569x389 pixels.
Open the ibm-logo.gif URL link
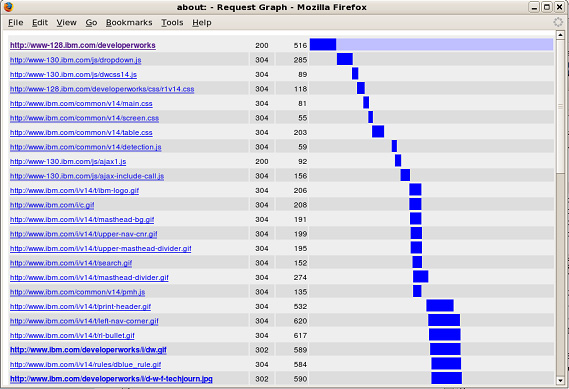coord(74,191)
